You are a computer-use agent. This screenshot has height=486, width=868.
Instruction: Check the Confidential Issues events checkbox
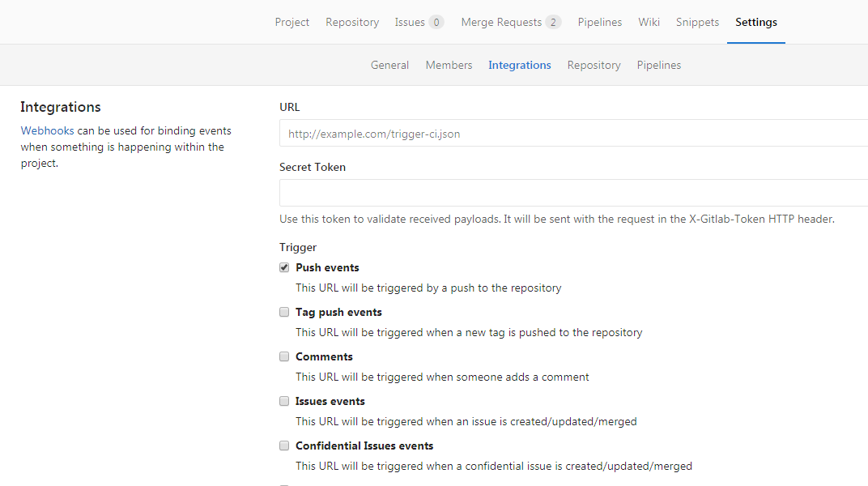(x=284, y=446)
